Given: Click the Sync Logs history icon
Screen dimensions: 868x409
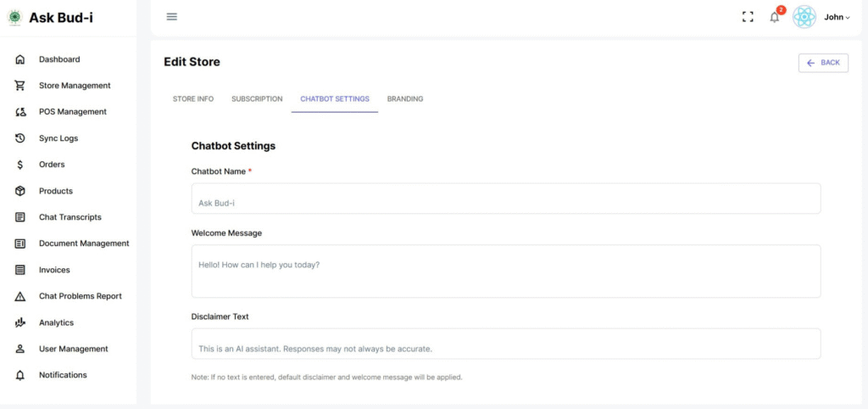Looking at the screenshot, I should point(20,138).
